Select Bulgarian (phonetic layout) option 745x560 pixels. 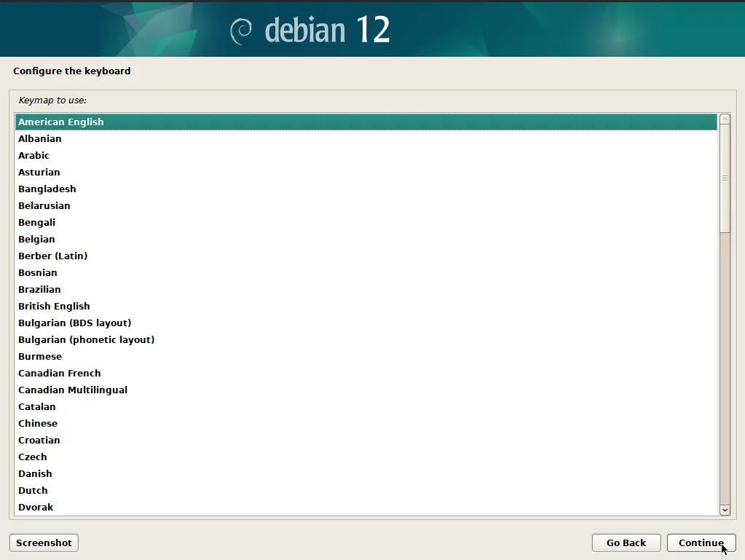tap(86, 340)
